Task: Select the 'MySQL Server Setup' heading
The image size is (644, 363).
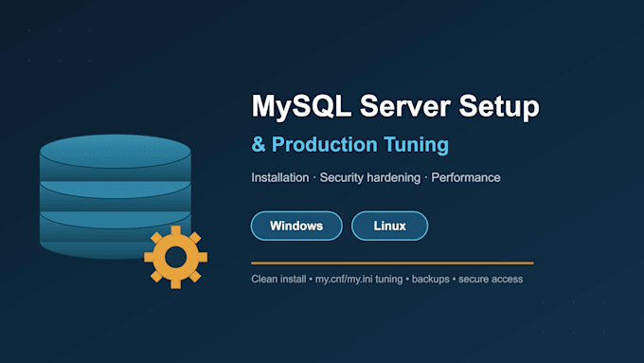Action: (395, 106)
